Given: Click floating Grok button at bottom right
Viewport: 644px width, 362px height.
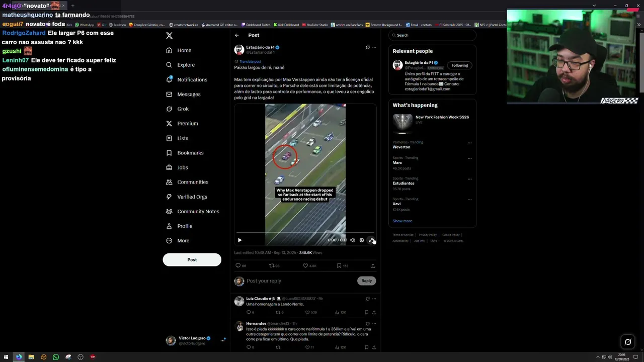Looking at the screenshot, I should [x=628, y=342].
